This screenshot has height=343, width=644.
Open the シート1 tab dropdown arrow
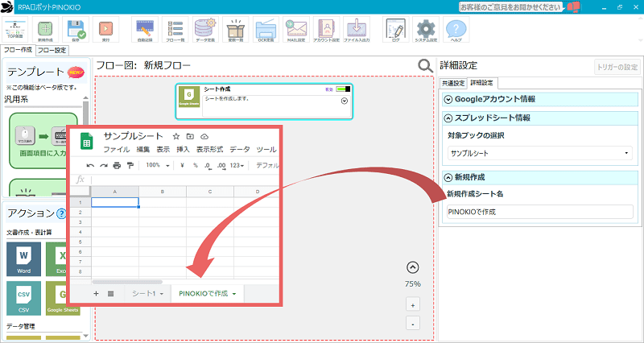(x=162, y=294)
